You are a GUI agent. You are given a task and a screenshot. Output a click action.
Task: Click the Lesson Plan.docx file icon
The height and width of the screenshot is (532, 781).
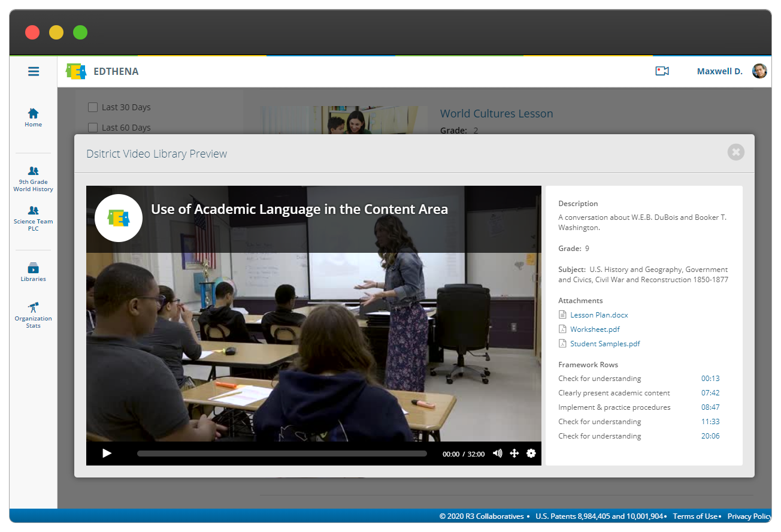(562, 315)
